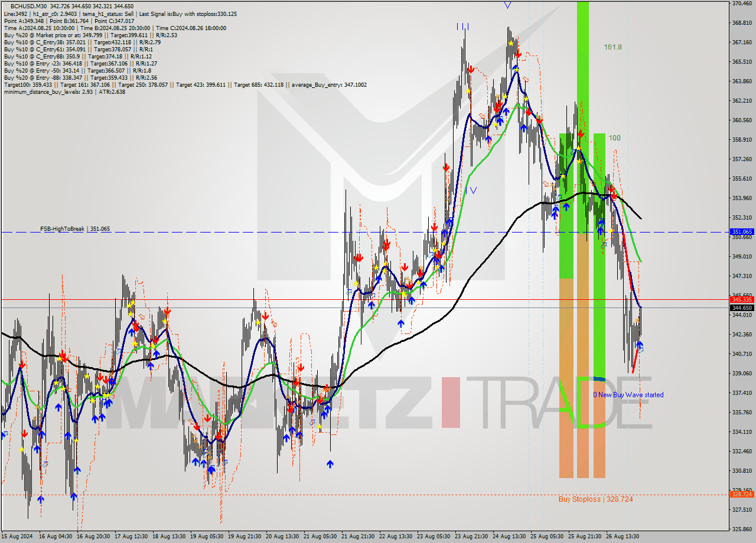Click the blue 351.065 price tag on axis
This screenshot has height=543, width=756.
click(742, 232)
